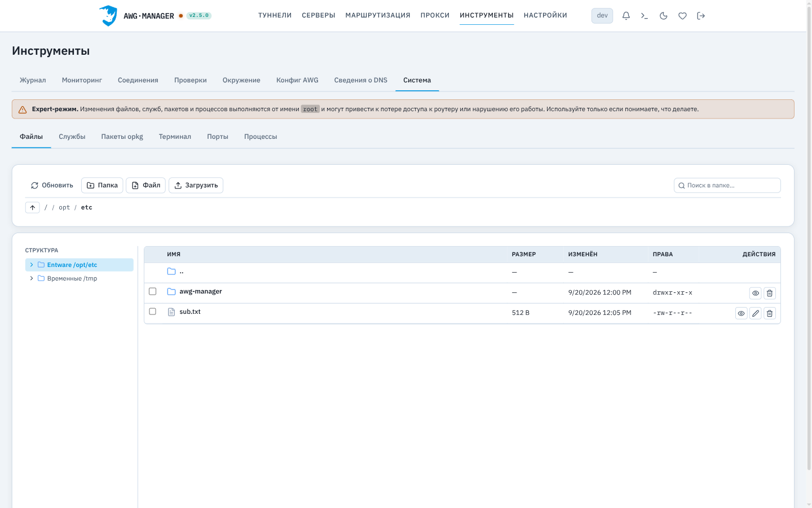Open the terminal prompt icon in header
This screenshot has height=508, width=812.
(x=645, y=16)
